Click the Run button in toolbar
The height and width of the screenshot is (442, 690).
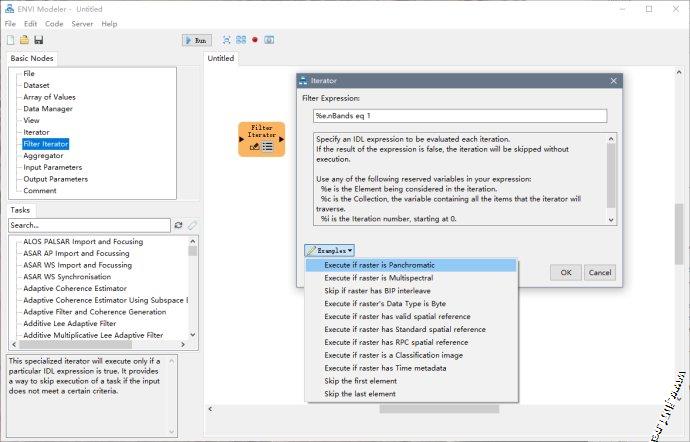[197, 40]
